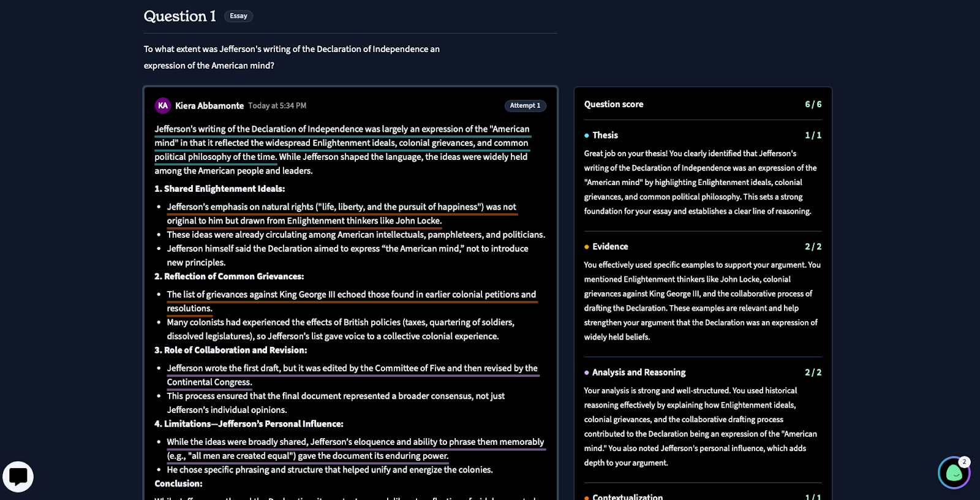The height and width of the screenshot is (500, 980).
Task: Click the 6 / 6 question score value
Action: [x=813, y=104]
